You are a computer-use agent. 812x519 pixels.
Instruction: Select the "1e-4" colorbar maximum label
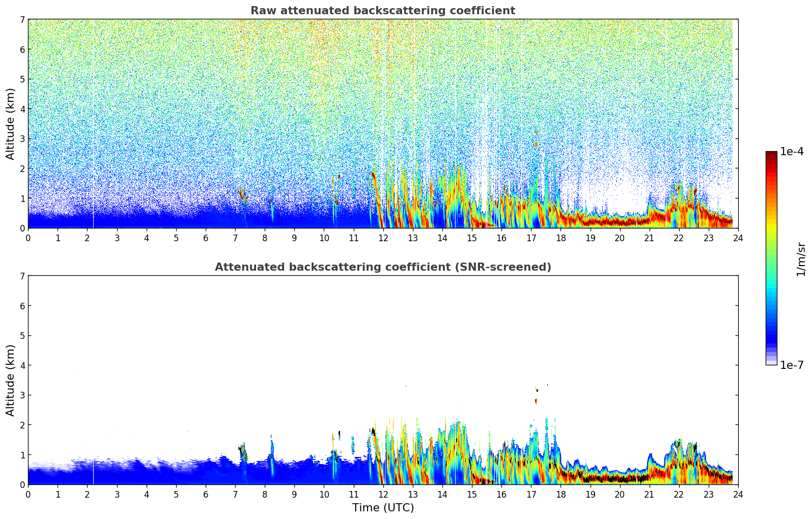pyautogui.click(x=792, y=152)
